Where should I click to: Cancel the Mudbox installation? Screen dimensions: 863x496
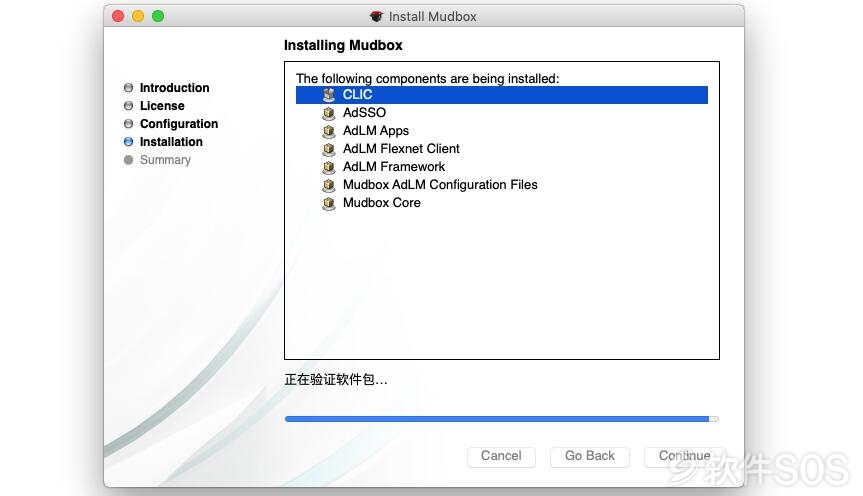click(x=501, y=456)
